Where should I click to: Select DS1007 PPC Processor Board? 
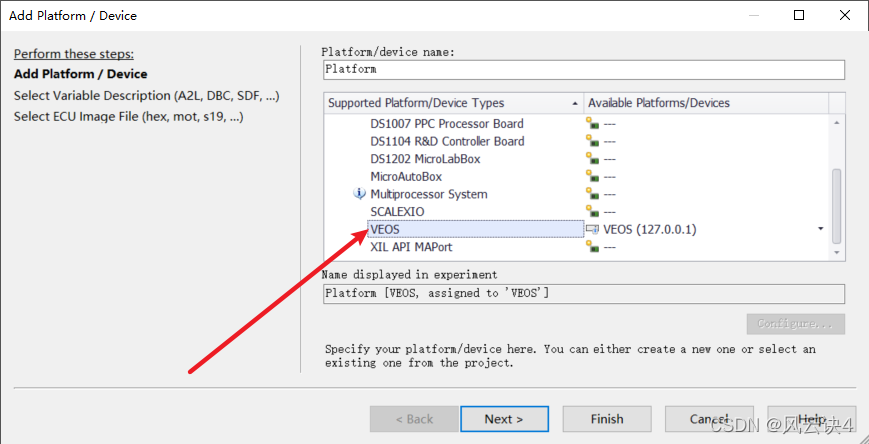point(447,124)
